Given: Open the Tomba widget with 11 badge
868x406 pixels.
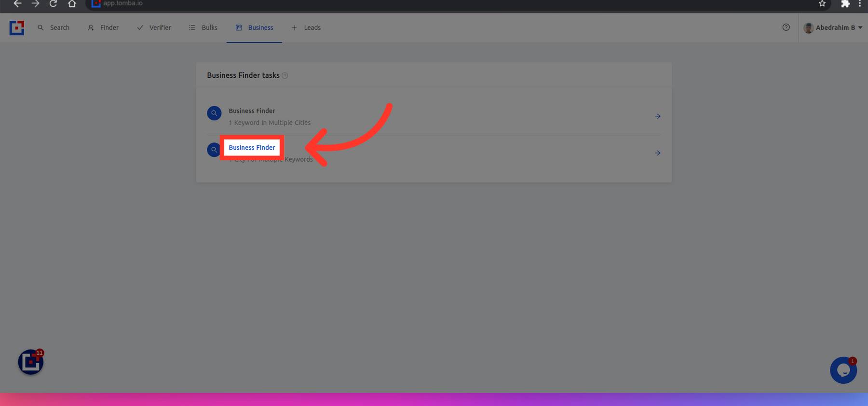Looking at the screenshot, I should tap(31, 362).
